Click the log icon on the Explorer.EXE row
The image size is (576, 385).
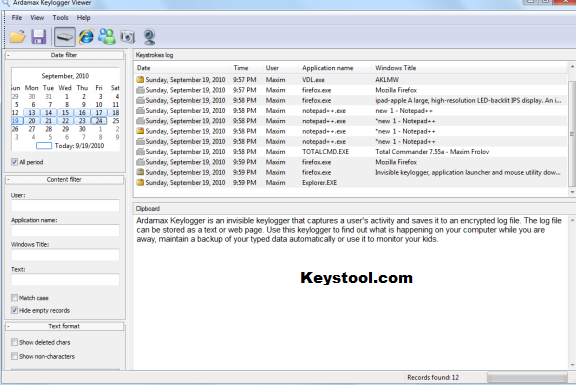coord(140,183)
